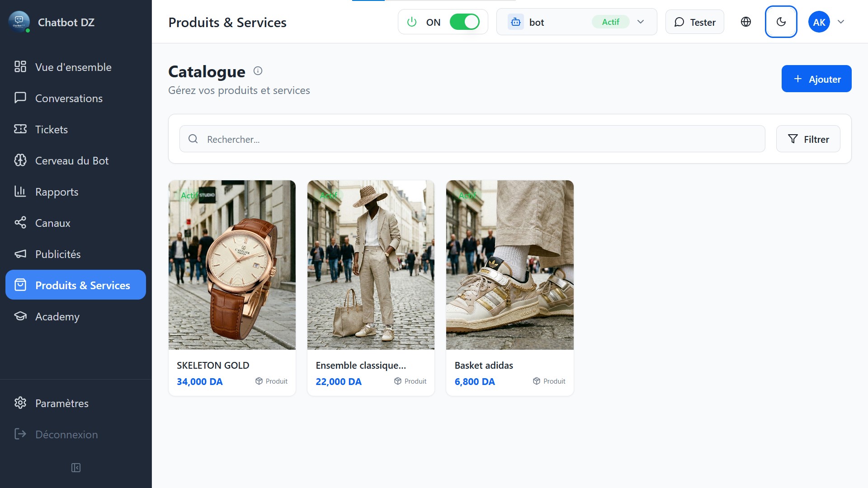This screenshot has width=868, height=488.
Task: Click the Chatbot DZ logo icon
Action: click(19, 22)
